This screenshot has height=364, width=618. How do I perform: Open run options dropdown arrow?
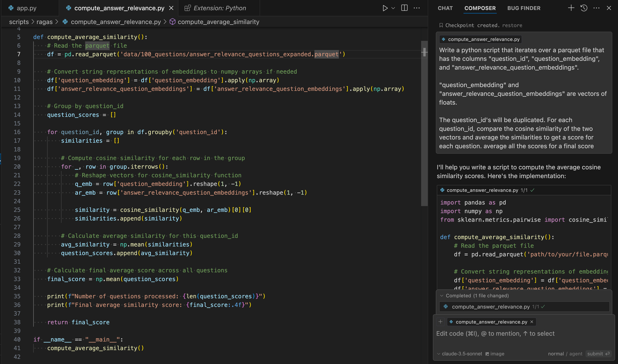[393, 8]
